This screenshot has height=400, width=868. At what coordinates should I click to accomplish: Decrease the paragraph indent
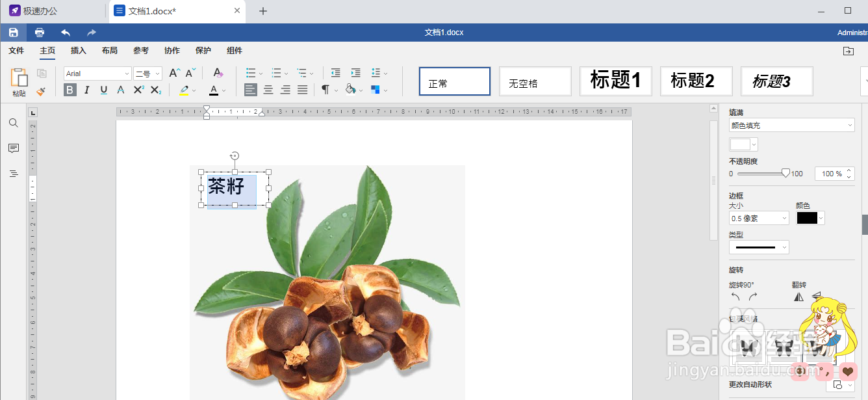point(335,73)
